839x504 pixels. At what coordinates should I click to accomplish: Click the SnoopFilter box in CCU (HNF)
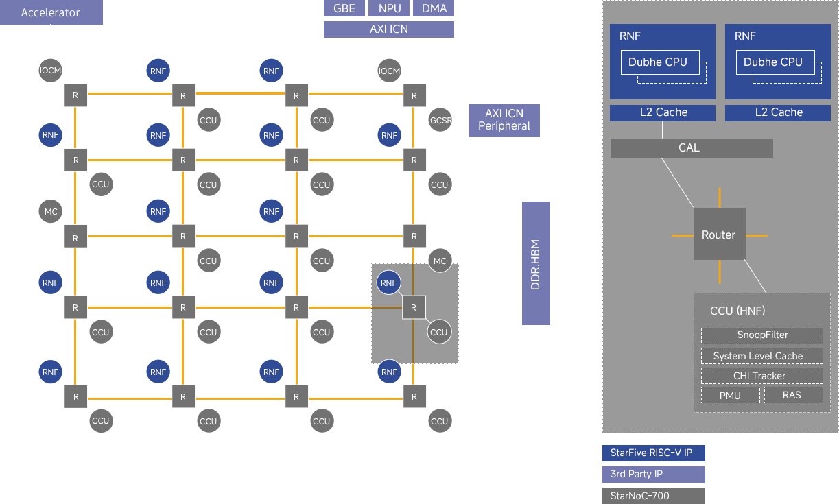point(761,335)
